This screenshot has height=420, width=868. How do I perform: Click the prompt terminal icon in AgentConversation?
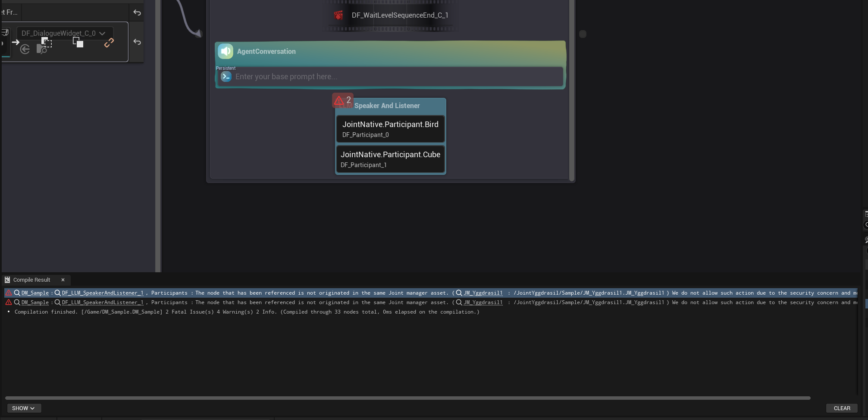coord(226,77)
